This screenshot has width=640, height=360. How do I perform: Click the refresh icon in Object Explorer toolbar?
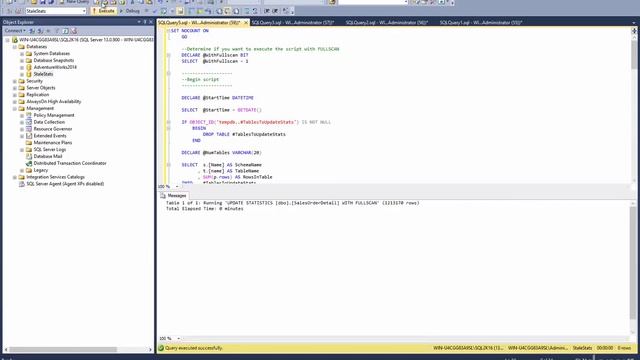65,31
